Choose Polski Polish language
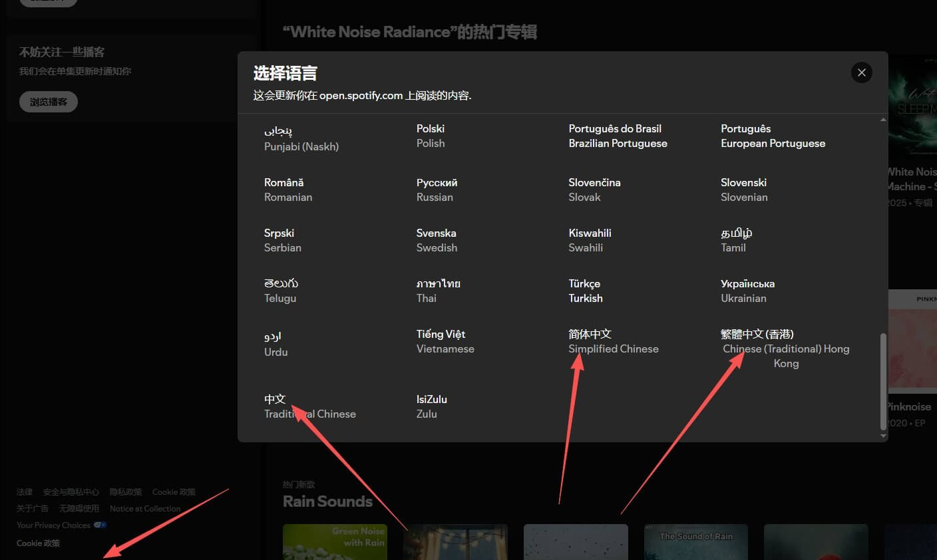 tap(431, 136)
